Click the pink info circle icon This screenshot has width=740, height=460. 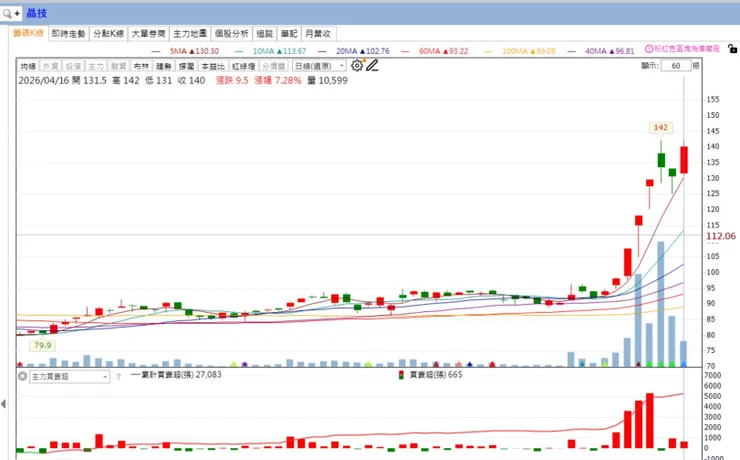tap(649, 49)
